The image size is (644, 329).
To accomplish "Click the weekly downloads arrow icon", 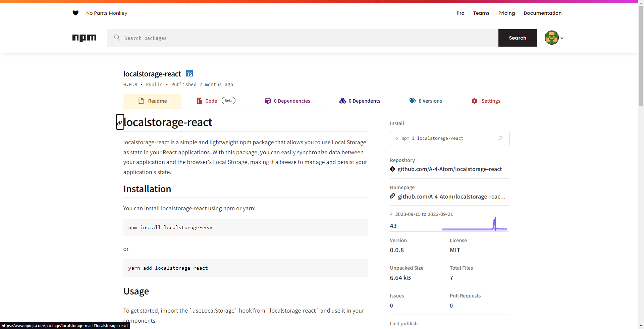I will 391,214.
